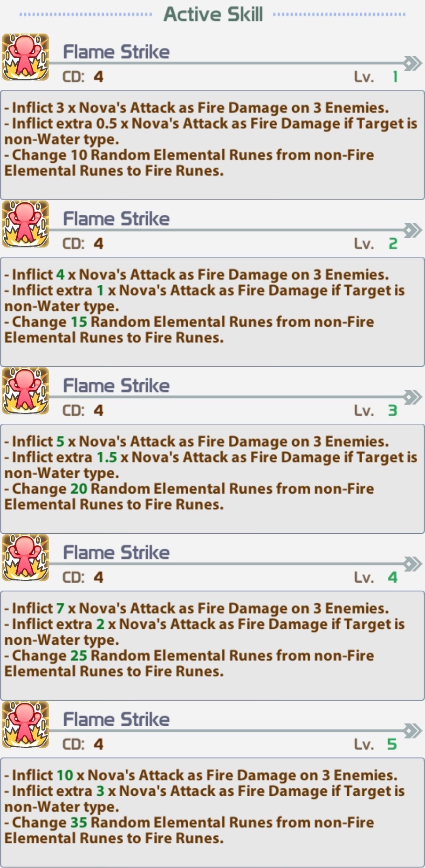425x868 pixels.
Task: Open the Lv. 3 description with 20 Random Runes
Action: coord(212,479)
